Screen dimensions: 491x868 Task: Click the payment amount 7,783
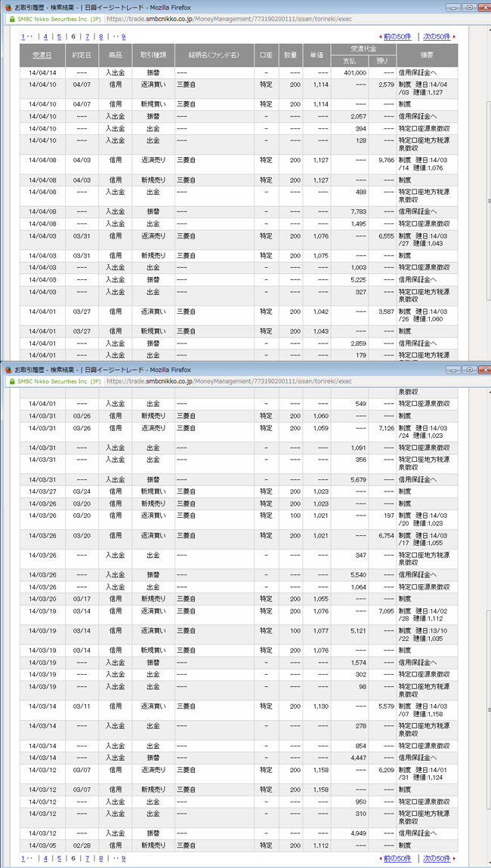[359, 211]
